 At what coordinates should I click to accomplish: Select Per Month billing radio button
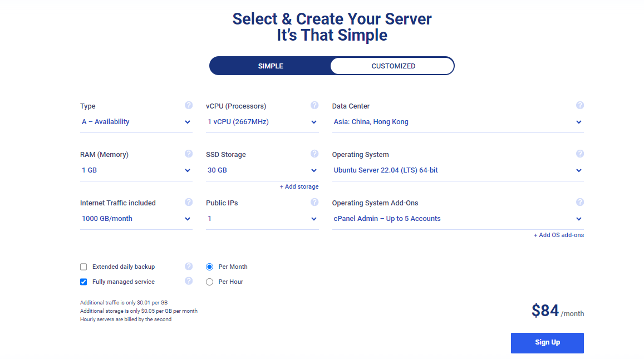coord(209,267)
